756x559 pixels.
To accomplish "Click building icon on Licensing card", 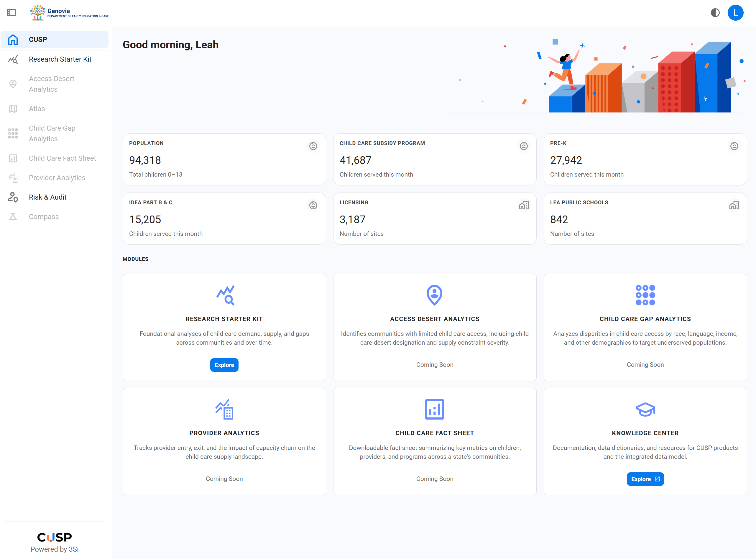I will coord(524,205).
